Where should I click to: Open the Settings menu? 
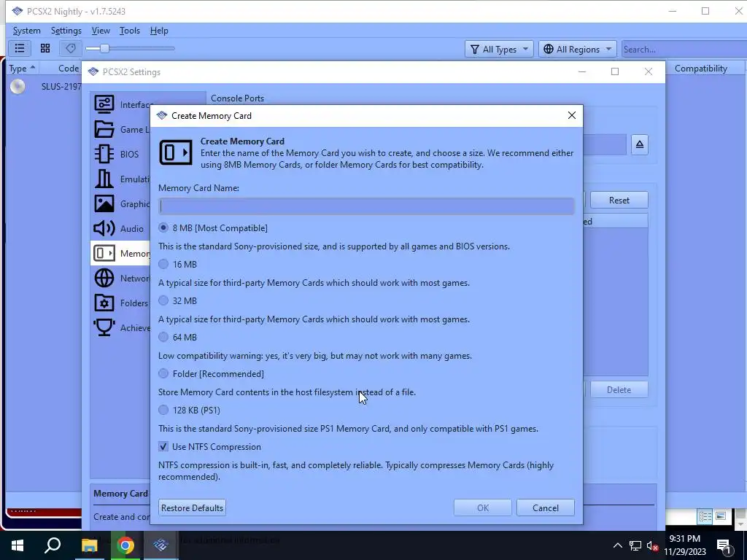(66, 31)
